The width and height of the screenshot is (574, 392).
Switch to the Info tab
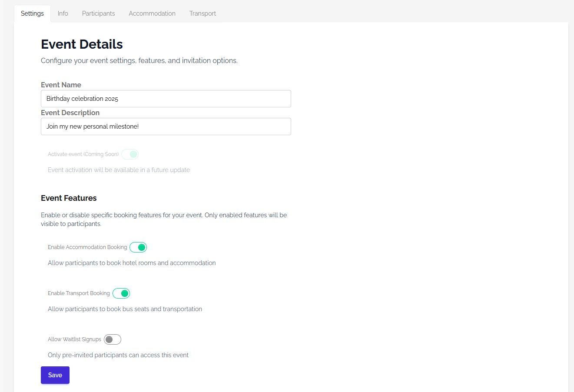(x=63, y=13)
